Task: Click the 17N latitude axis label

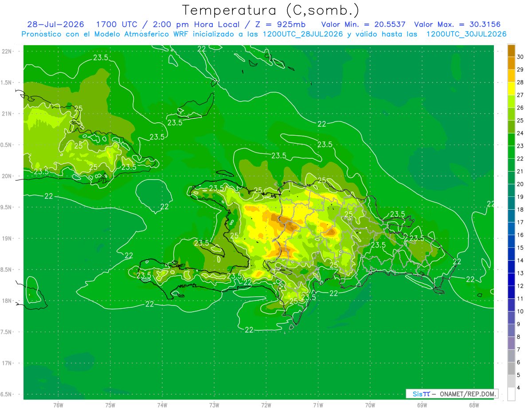Action: pyautogui.click(x=8, y=363)
